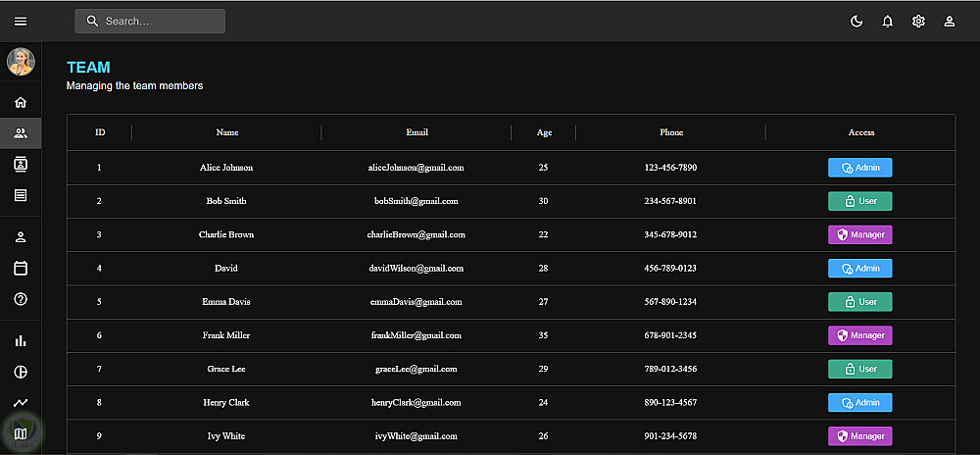
Task: Open the bar chart page icon
Action: pos(21,341)
